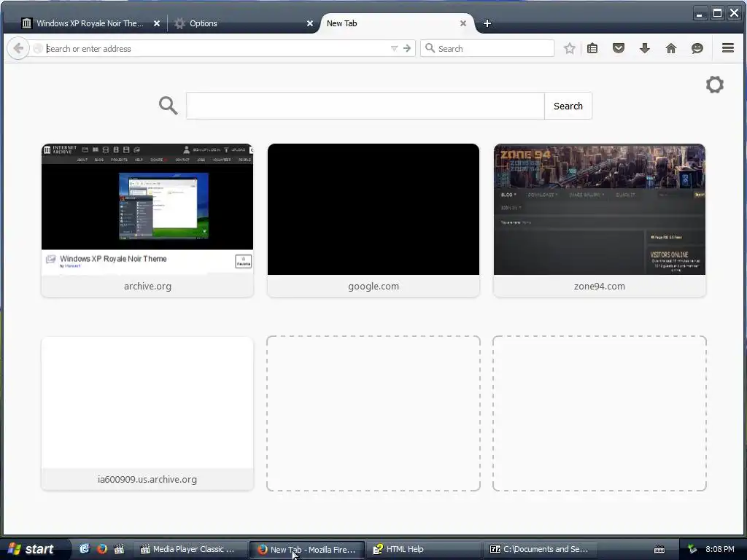Show bookmarks list icon
The height and width of the screenshot is (560, 747).
pos(592,48)
